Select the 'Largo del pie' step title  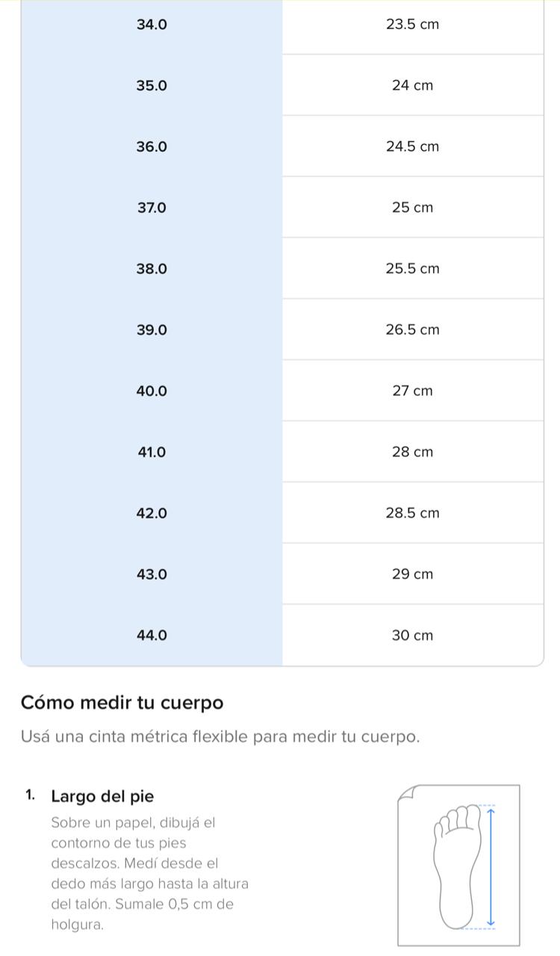coord(102,797)
